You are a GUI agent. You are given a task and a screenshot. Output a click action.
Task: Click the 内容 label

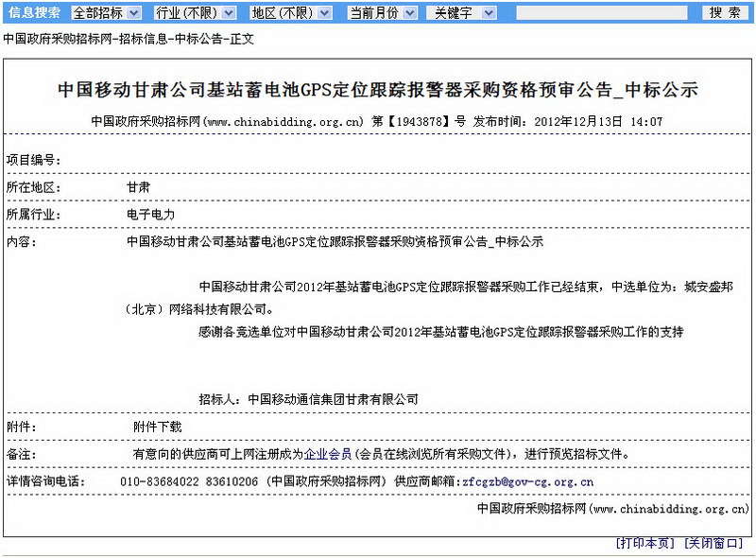click(x=22, y=242)
